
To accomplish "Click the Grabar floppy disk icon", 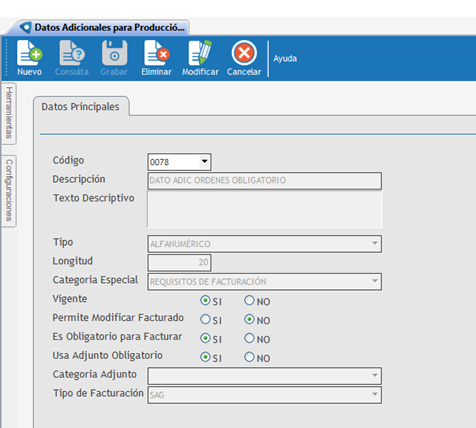I will click(114, 53).
